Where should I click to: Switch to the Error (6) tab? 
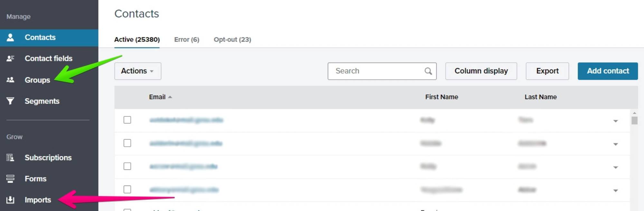(186, 40)
